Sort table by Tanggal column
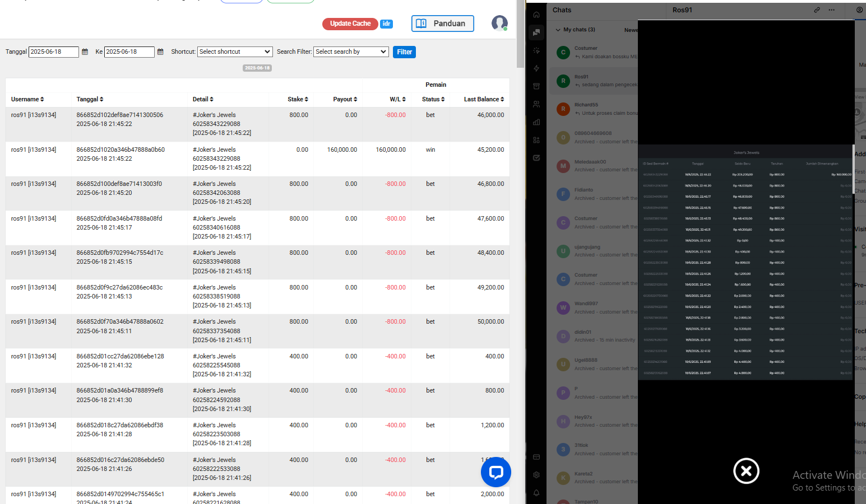The height and width of the screenshot is (504, 866). 90,99
